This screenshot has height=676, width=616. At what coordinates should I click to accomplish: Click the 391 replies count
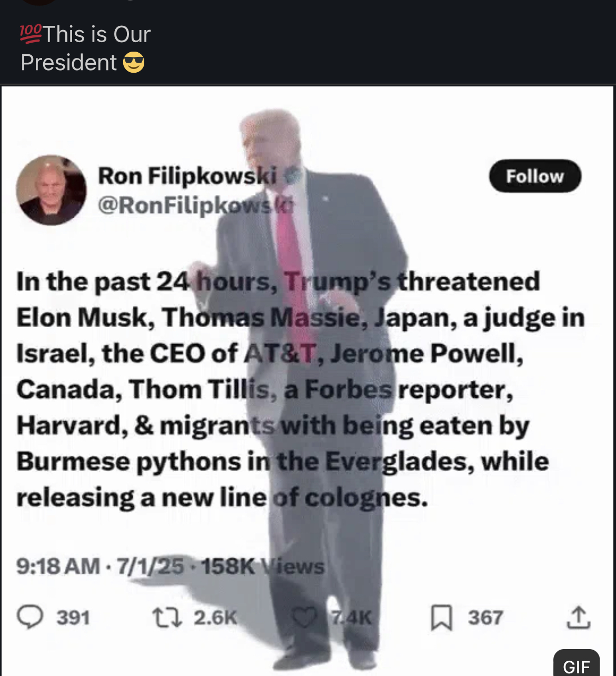73,618
